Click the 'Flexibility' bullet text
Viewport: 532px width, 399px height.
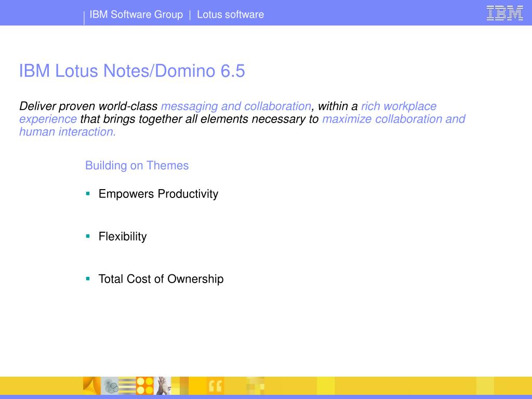[x=123, y=236]
